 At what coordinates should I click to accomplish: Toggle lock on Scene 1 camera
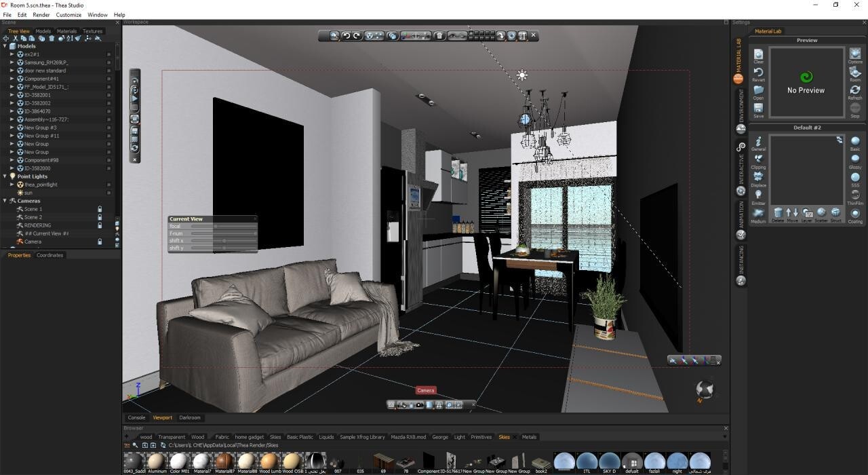tap(100, 209)
